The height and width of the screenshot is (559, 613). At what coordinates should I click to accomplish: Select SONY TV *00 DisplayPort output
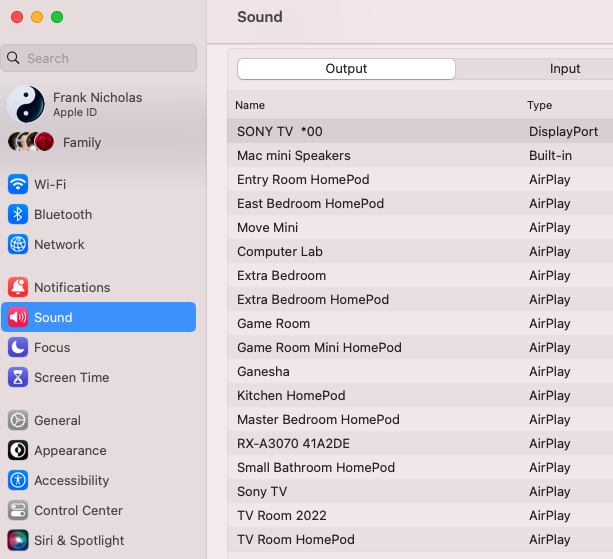[280, 131]
